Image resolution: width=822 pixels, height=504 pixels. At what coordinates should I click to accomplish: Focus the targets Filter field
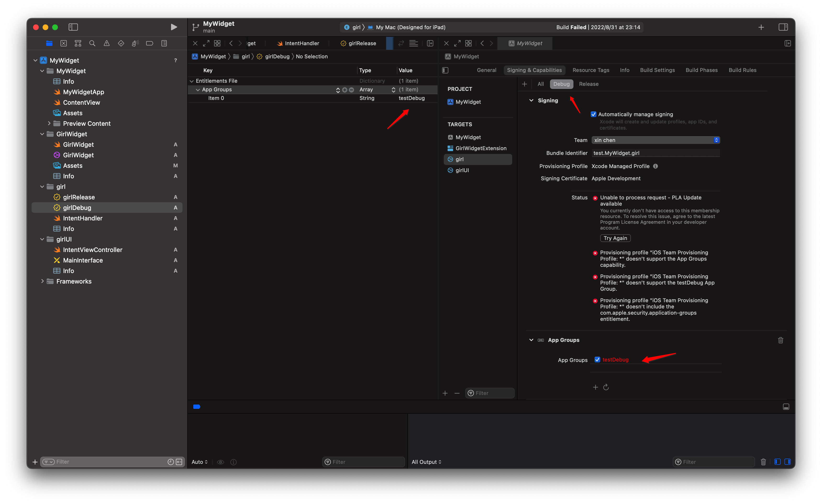click(490, 393)
